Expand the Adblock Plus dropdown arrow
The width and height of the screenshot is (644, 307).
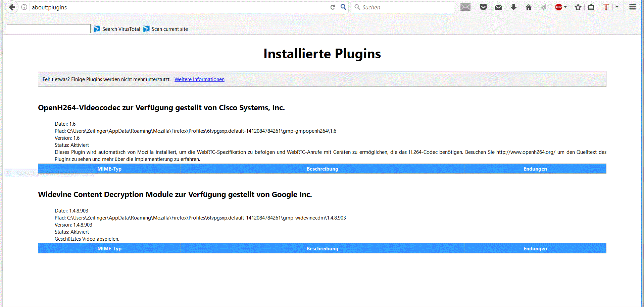(565, 7)
